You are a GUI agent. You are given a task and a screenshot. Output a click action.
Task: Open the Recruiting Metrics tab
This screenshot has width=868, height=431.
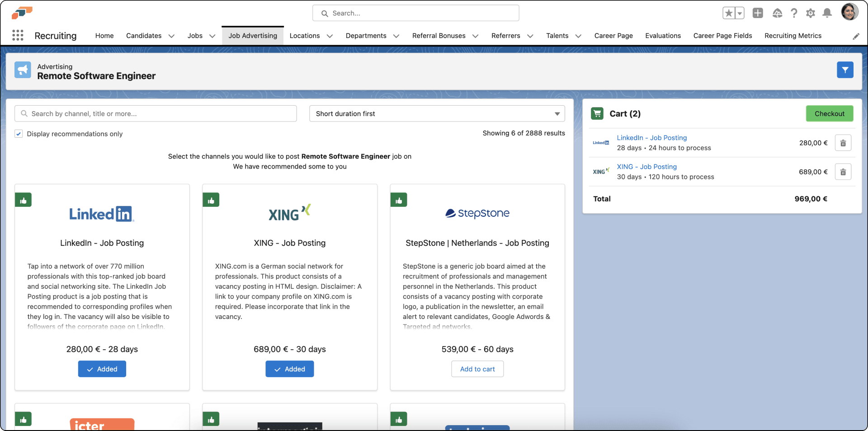pyautogui.click(x=793, y=36)
